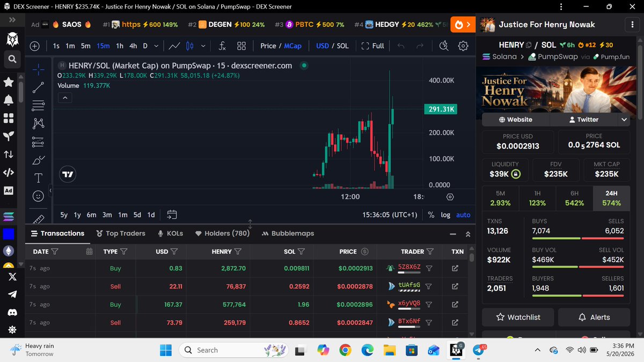Select the 1H stats tab
Image resolution: width=644 pixels, height=362 pixels.
537,198
